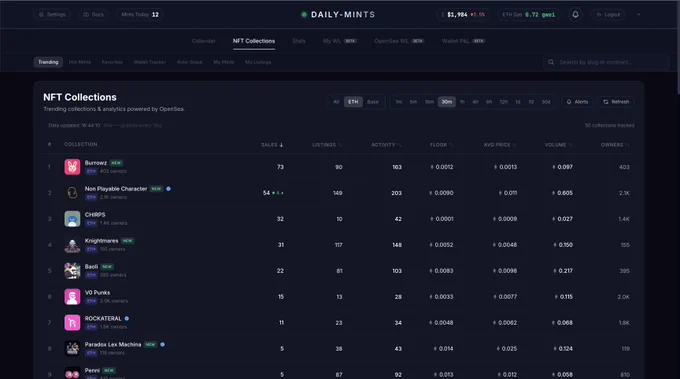Screen dimensions: 680x379
Task: Choose the 7d time range
Action: pyautogui.click(x=531, y=102)
